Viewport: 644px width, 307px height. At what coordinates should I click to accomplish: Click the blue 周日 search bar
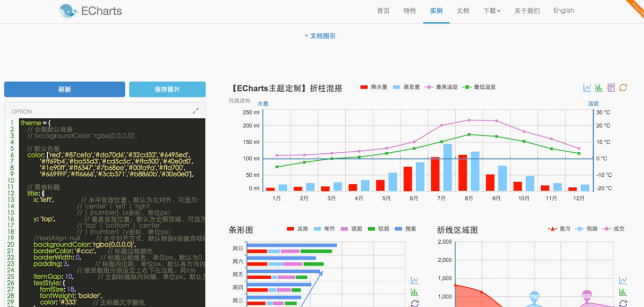pos(292,245)
